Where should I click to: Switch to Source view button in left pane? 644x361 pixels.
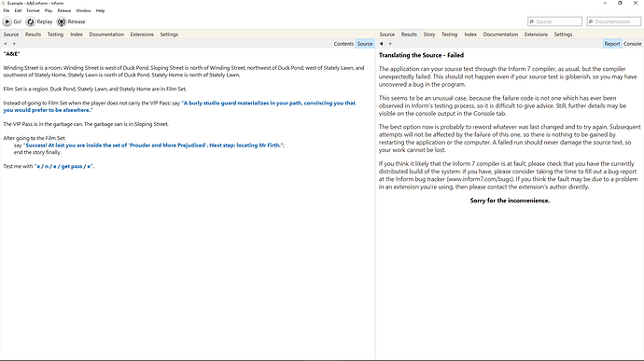tap(365, 44)
